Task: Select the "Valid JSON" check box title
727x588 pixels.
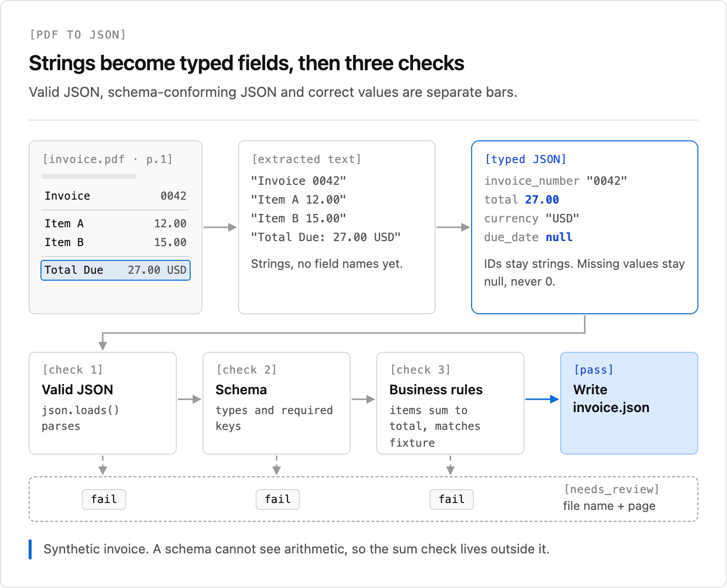Action: 78,390
